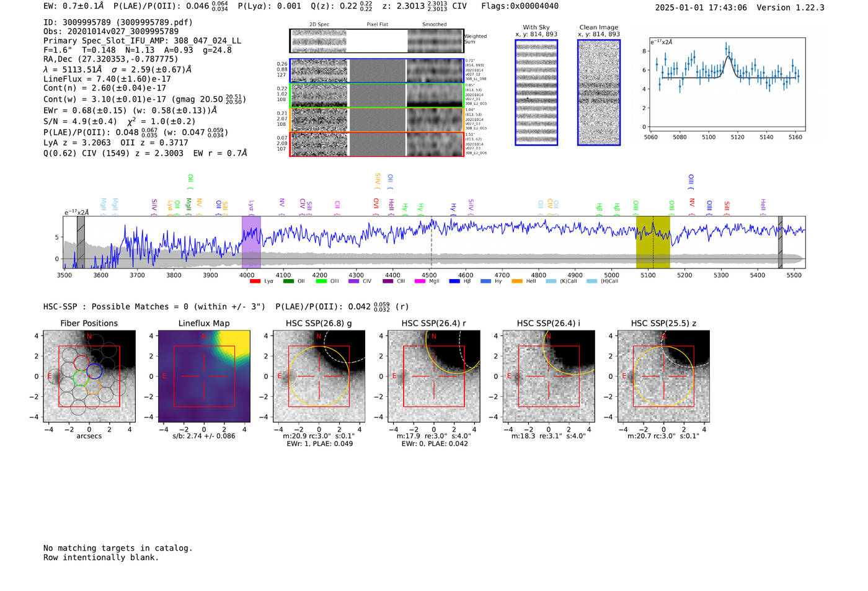Click the red Lyα legend swatch
The height and width of the screenshot is (591, 868).
(255, 282)
